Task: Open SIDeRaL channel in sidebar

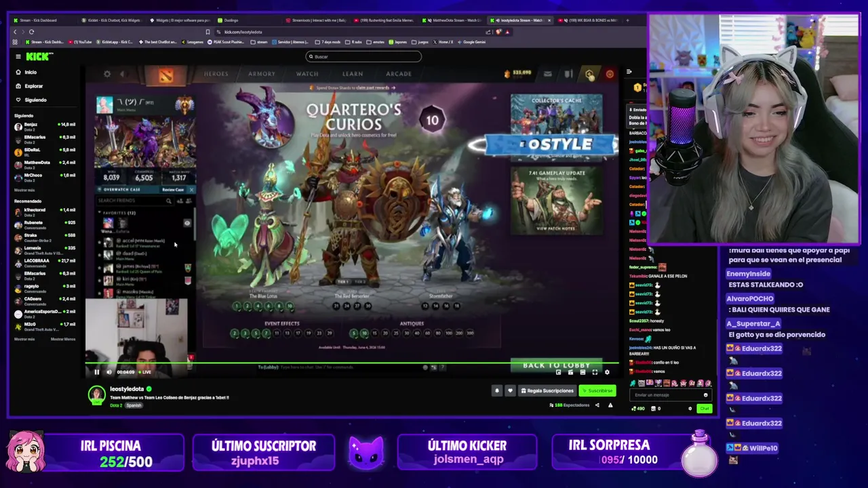Action: click(x=45, y=151)
